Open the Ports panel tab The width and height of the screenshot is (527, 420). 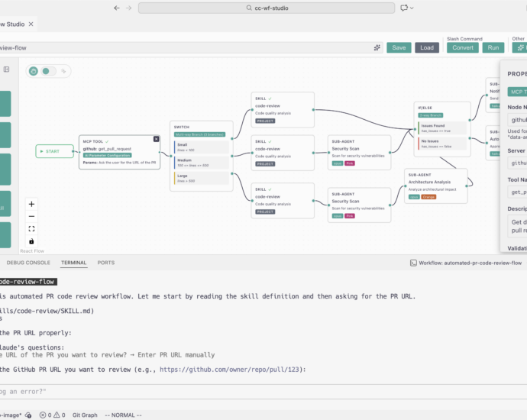106,263
